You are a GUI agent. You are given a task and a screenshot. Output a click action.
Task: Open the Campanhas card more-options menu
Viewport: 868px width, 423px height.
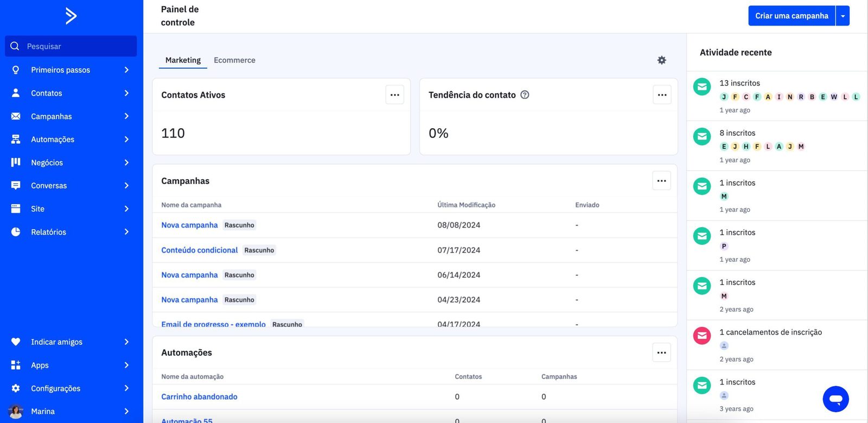[x=661, y=181]
